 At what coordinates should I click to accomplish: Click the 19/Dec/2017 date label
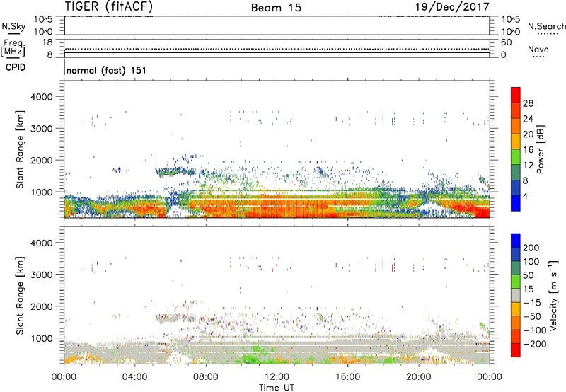pos(452,6)
